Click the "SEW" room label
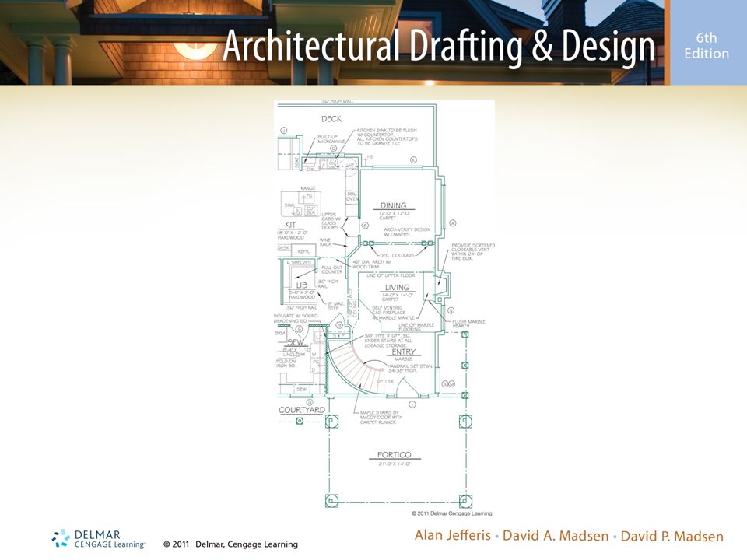Viewport: 747px width, 560px height. point(296,342)
